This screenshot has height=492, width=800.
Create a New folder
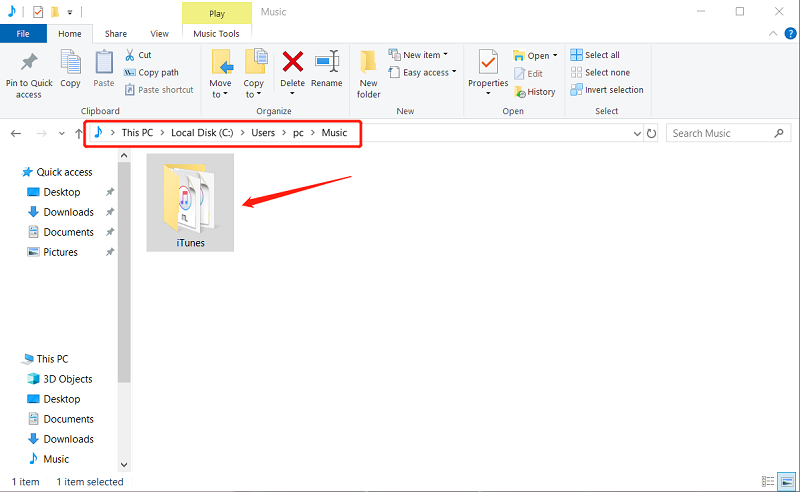tap(368, 74)
